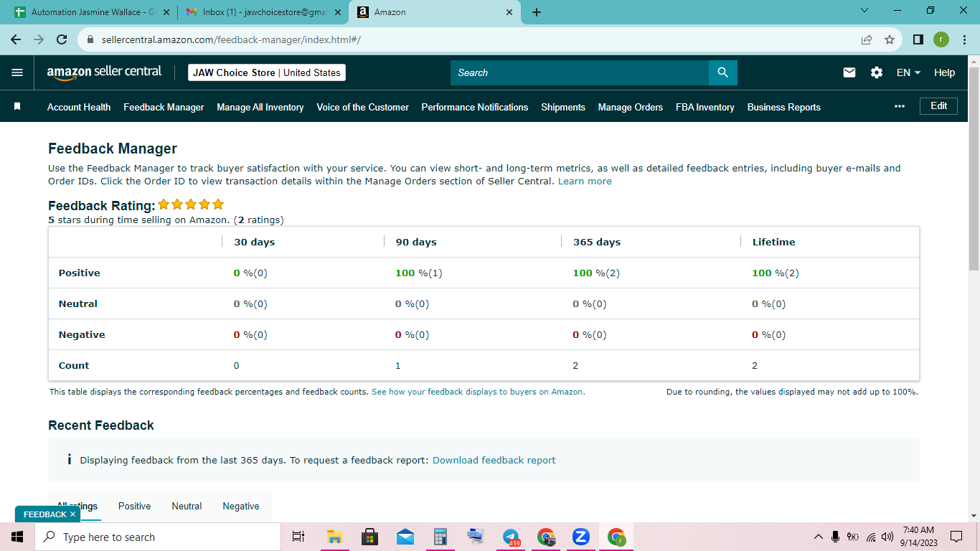Click the Edit button in the nav bar
Viewport: 980px width, 551px height.
[939, 105]
